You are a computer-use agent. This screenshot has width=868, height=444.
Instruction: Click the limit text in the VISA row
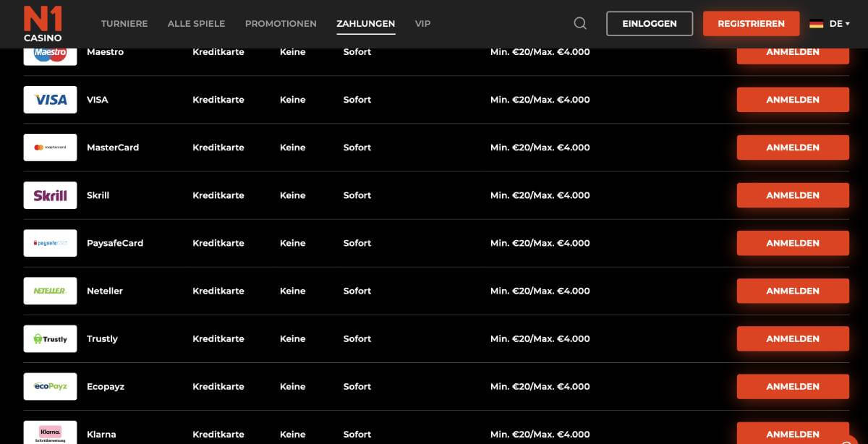click(540, 100)
